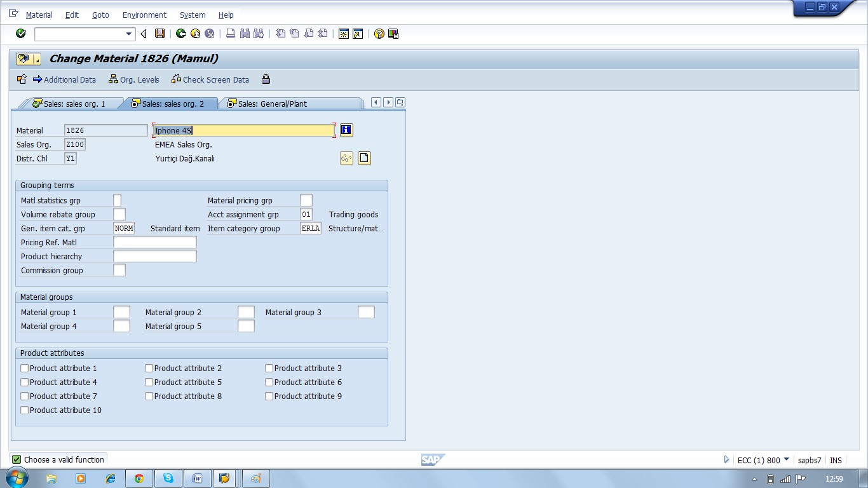Click the blue info icon beside description
The width and height of the screenshot is (868, 488).
[x=346, y=130]
